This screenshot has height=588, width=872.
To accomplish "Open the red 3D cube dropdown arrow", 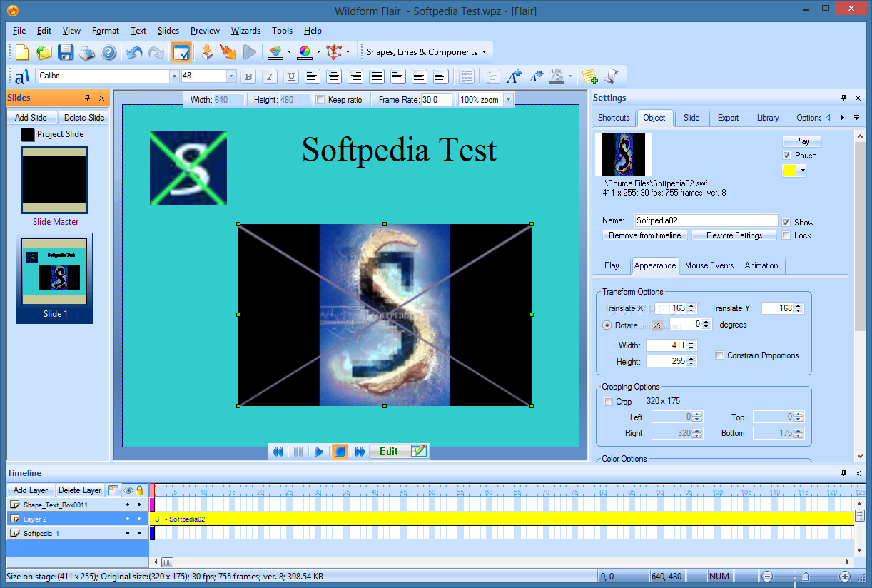I will [x=348, y=52].
